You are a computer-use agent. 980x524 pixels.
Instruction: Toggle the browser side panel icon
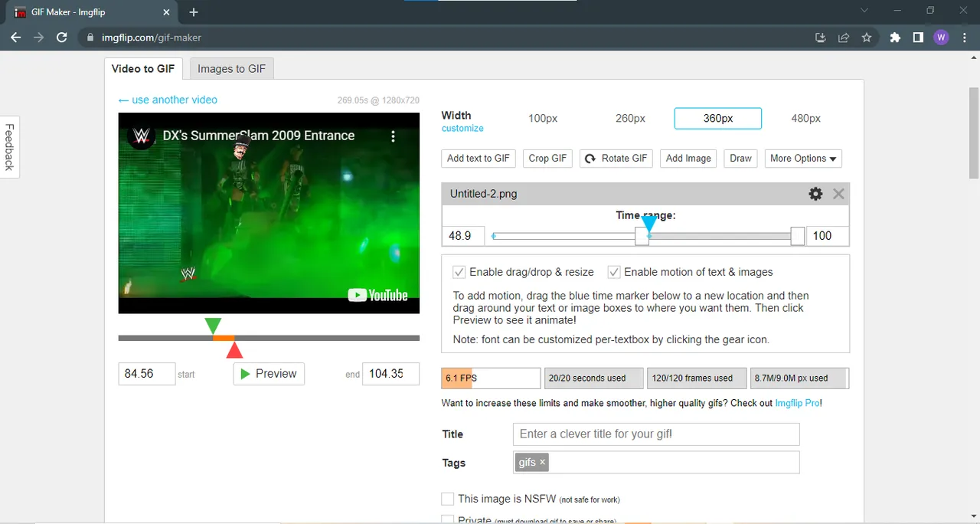pyautogui.click(x=918, y=38)
